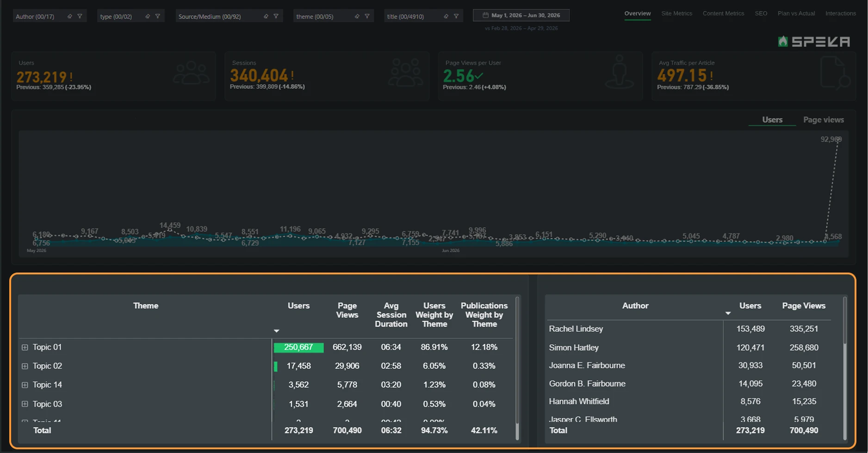The width and height of the screenshot is (868, 453).
Task: Sort by Avg Session Duration header
Action: click(x=391, y=315)
